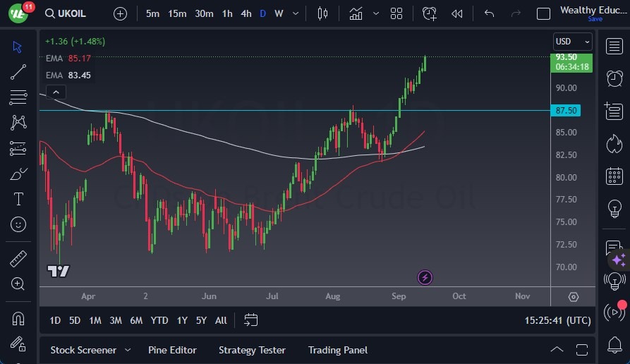Switch to the Strategy Tester tab
This screenshot has width=630, height=364.
(252, 350)
